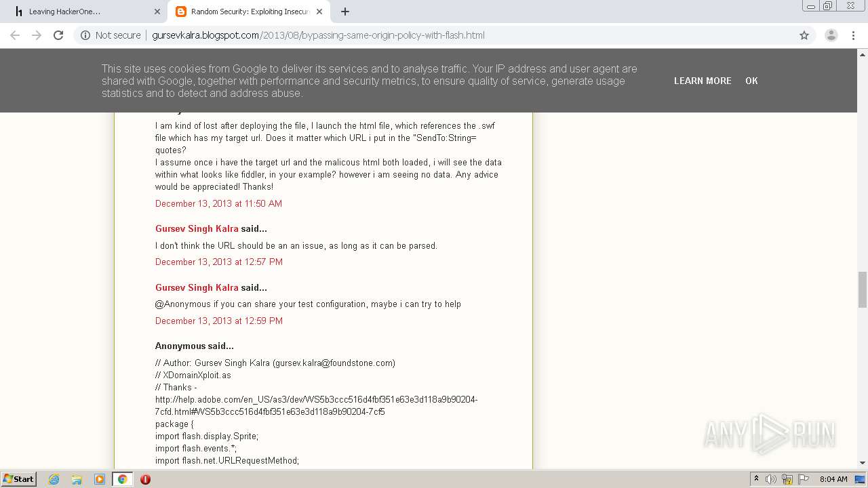
Task: Go forward to the next page
Action: pyautogui.click(x=37, y=35)
